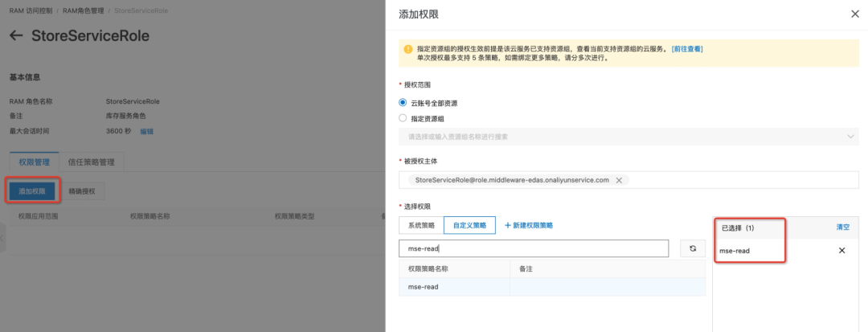Click the plus icon for 新建权限策略
The width and height of the screenshot is (868, 332).
(x=508, y=225)
